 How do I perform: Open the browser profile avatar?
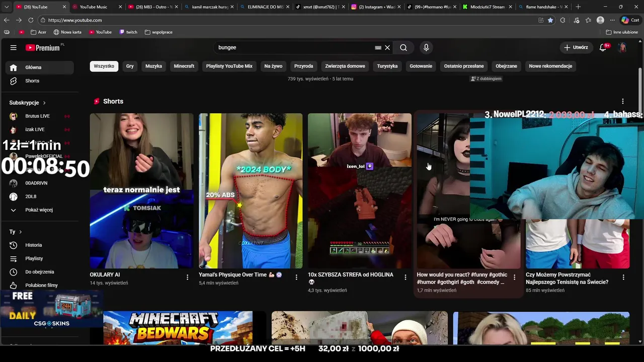(x=600, y=20)
